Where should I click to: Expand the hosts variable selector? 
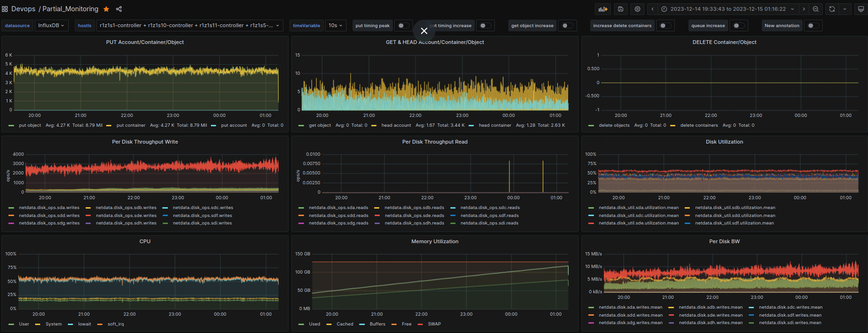click(x=189, y=26)
